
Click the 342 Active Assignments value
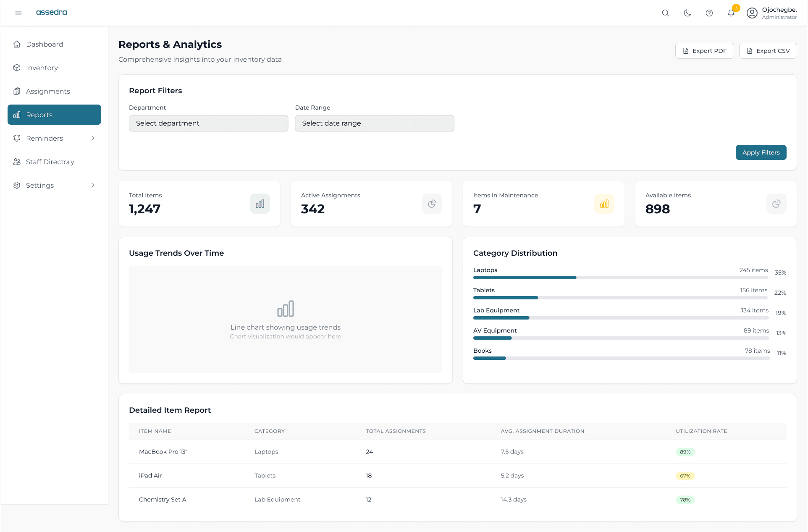(x=313, y=209)
